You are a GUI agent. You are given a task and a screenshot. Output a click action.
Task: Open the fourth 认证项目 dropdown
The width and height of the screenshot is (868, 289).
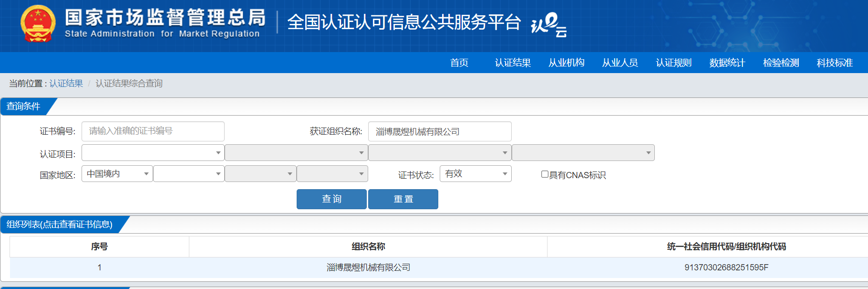click(x=583, y=153)
